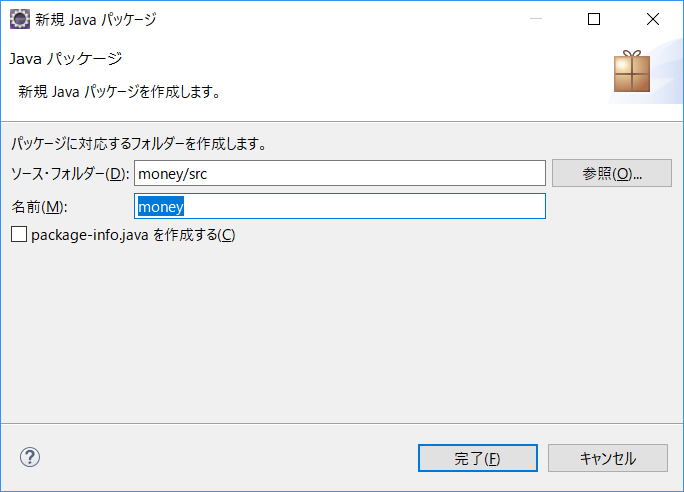The height and width of the screenshot is (492, 684).
Task: Focus the ソース・フォルダー source folder field
Action: tap(340, 173)
